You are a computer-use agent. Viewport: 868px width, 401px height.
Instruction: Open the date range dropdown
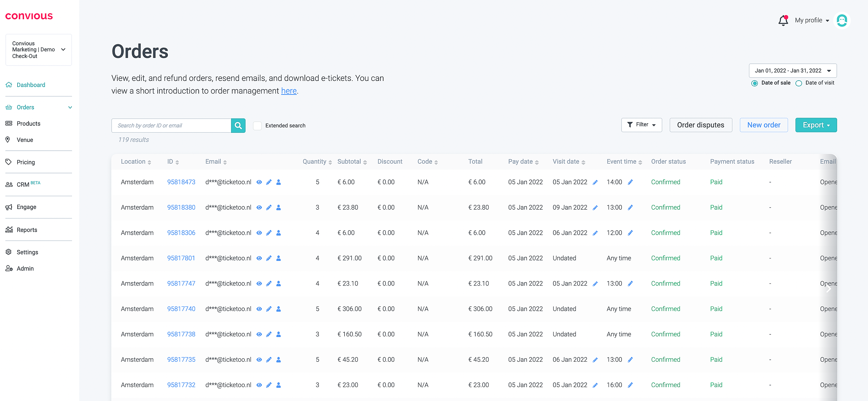792,71
